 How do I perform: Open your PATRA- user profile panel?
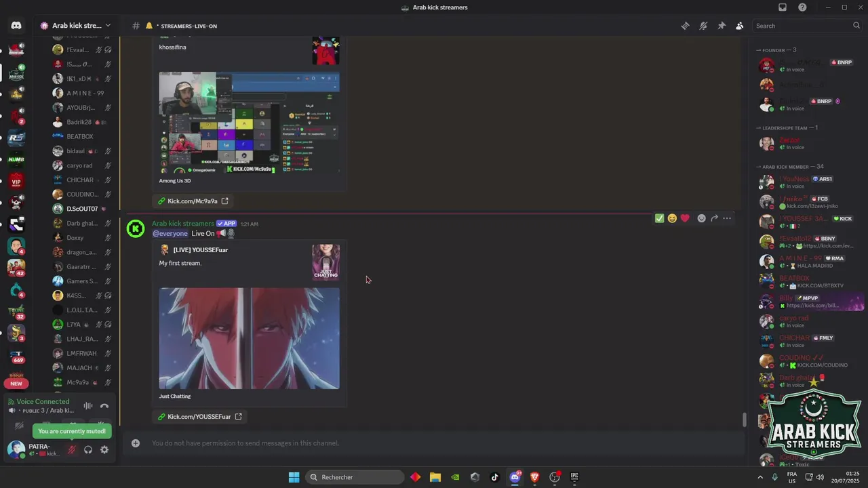click(x=34, y=449)
